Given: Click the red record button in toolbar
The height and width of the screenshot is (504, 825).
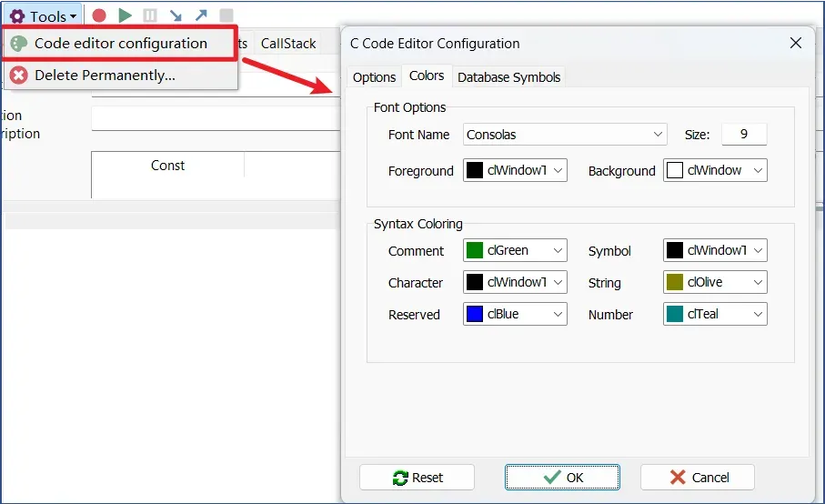Looking at the screenshot, I should click(99, 15).
